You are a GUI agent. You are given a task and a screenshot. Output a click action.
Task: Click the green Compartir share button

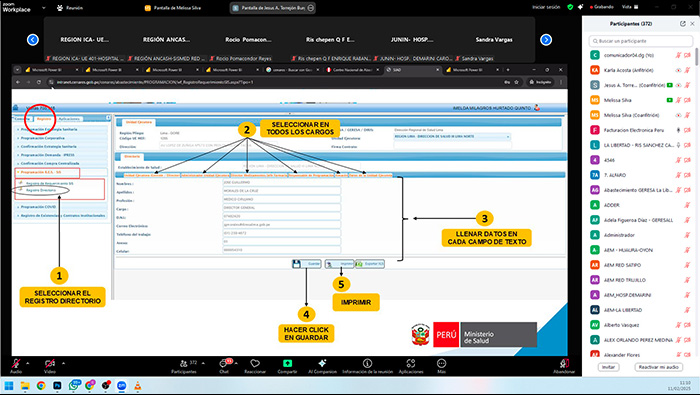tap(287, 363)
